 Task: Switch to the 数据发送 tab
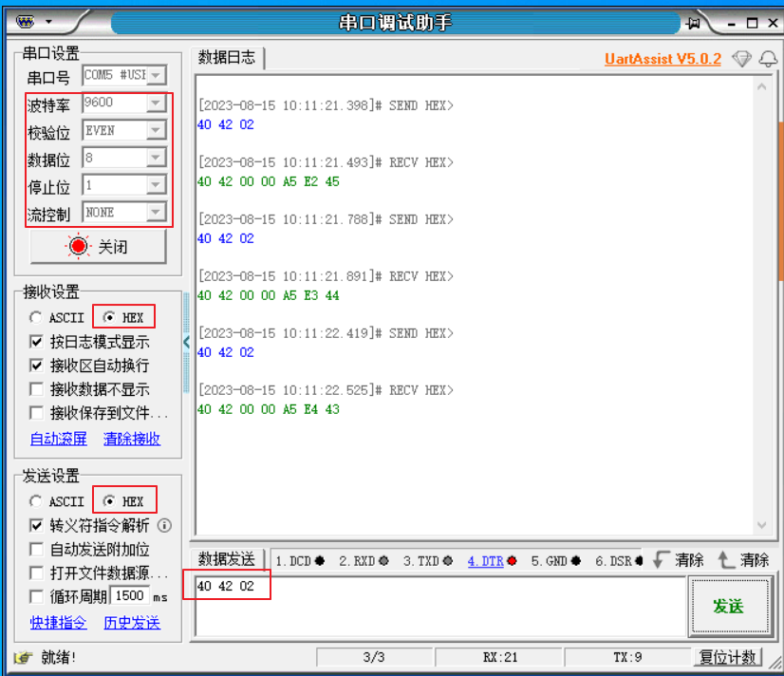pos(227,559)
